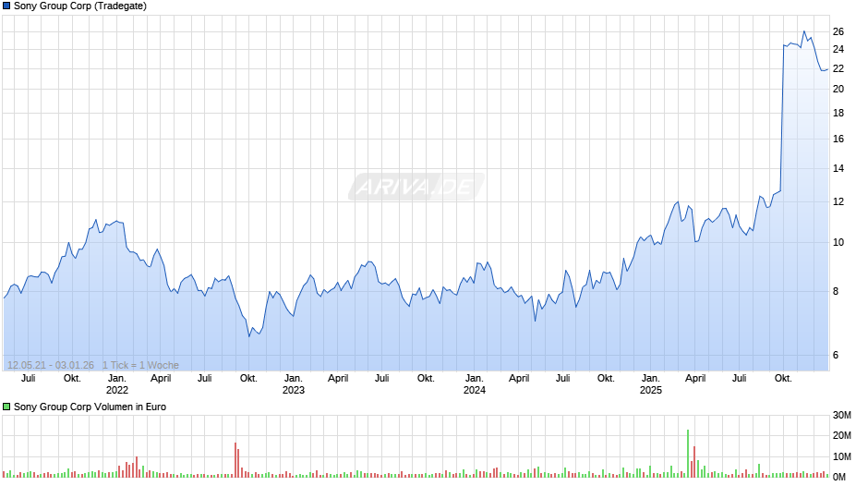Click the price axis value 6
The height and width of the screenshot is (486, 868).
point(836,355)
